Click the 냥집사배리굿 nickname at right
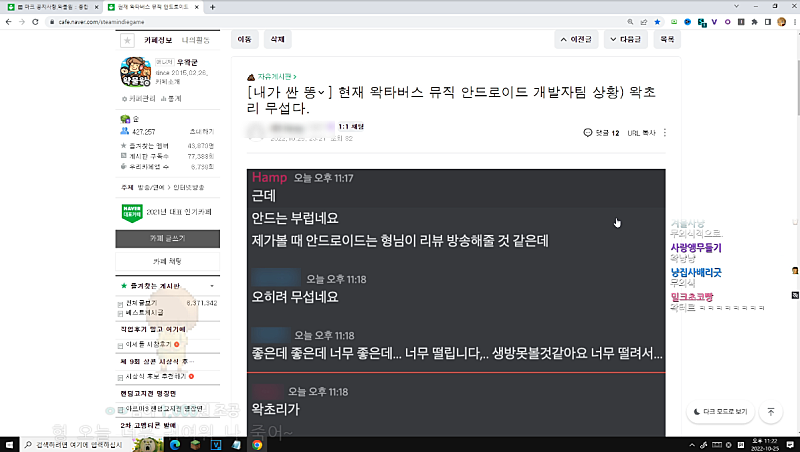The height and width of the screenshot is (452, 800). (696, 272)
